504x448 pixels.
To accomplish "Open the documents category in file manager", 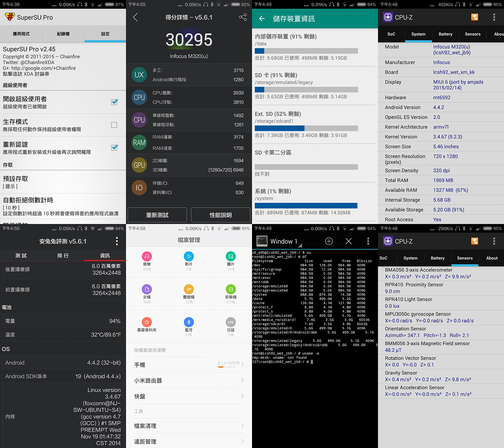I will tap(147, 294).
